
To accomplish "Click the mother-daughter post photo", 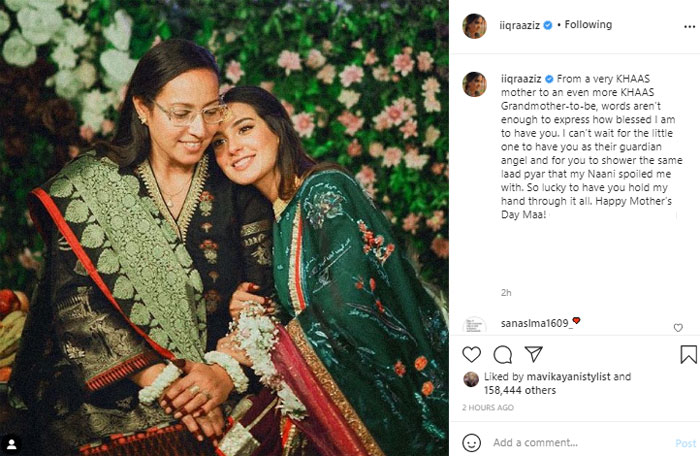I will click(x=224, y=228).
